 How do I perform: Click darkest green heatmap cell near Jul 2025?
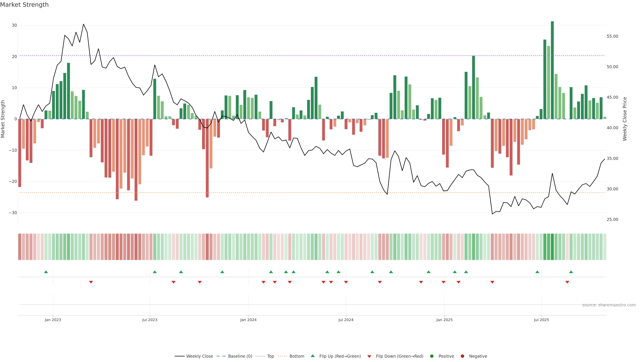pos(552,247)
